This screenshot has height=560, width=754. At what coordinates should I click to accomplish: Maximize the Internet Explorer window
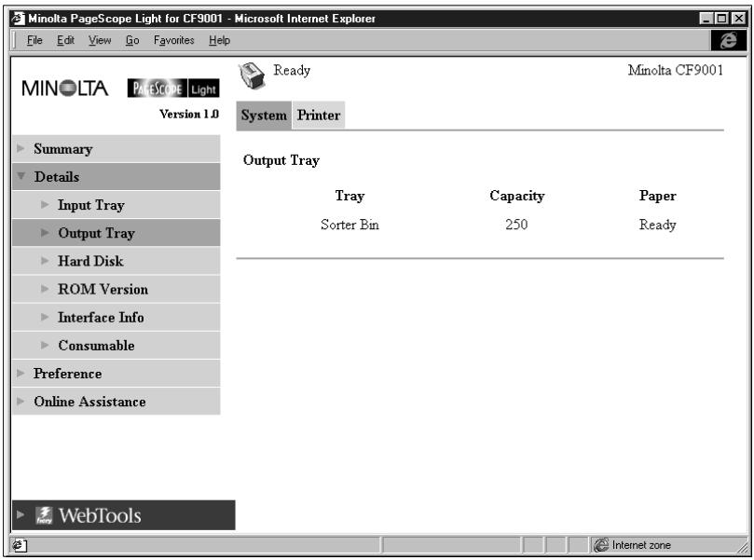721,19
